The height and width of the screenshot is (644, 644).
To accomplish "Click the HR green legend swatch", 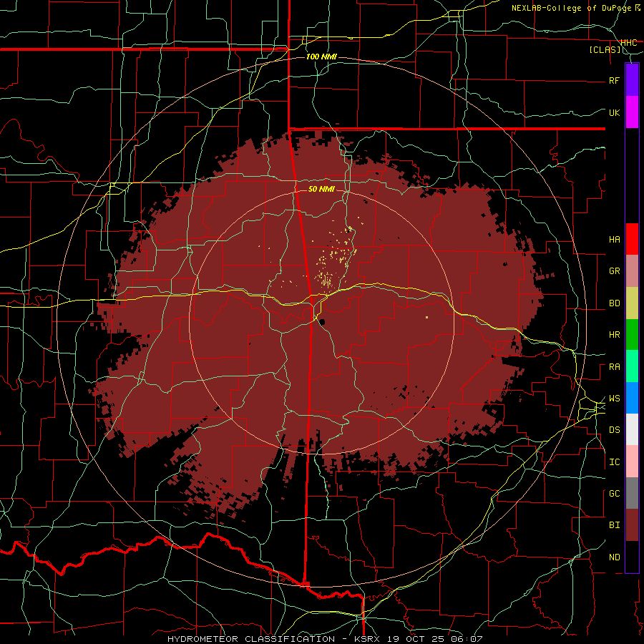I will coord(632,334).
